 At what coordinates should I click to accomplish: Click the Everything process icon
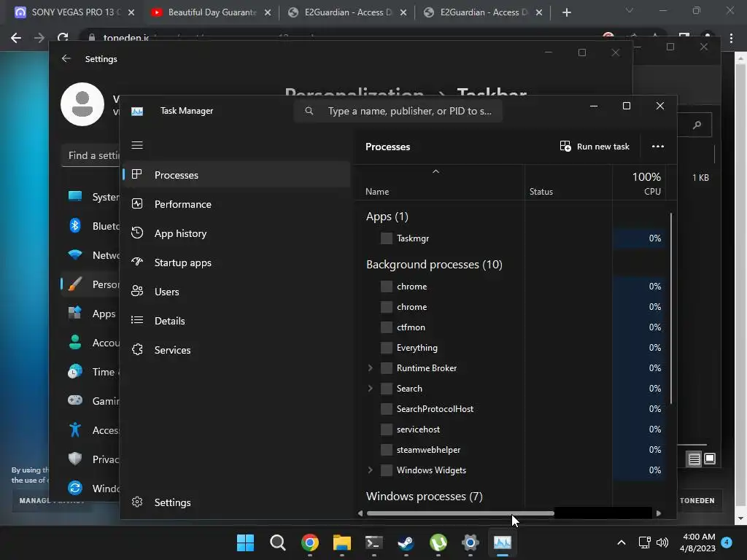pos(387,348)
